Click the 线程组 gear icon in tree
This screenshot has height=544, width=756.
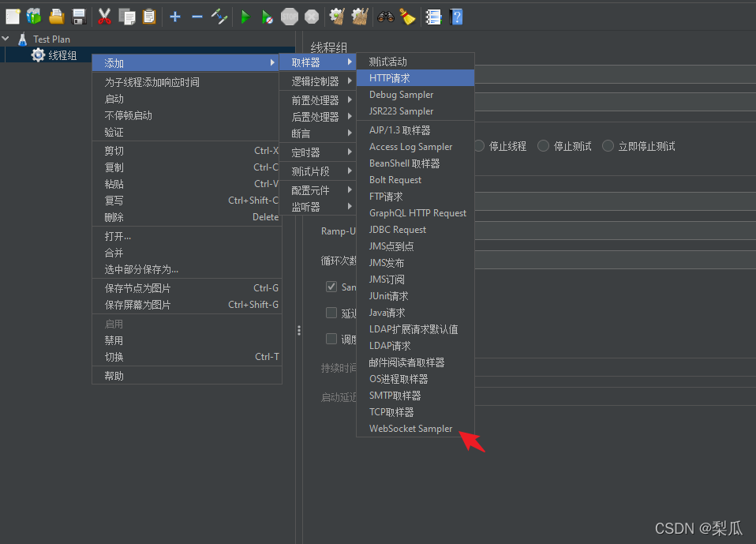pos(38,55)
